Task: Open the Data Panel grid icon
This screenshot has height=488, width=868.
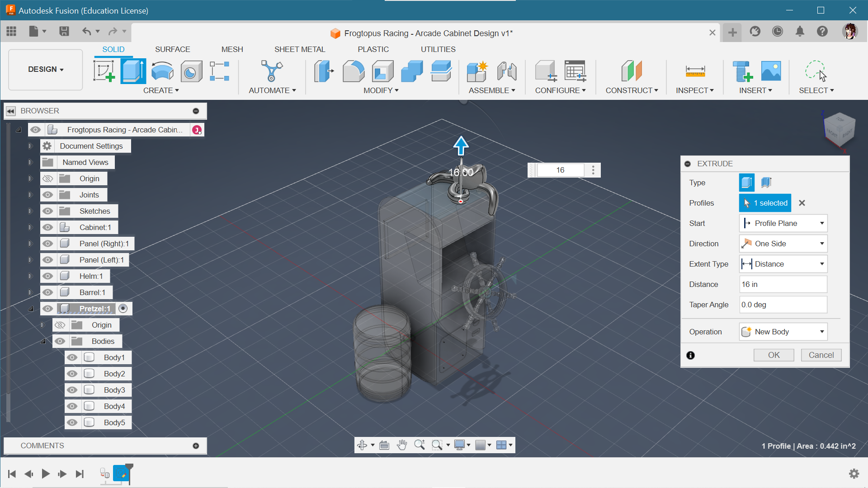Action: point(11,31)
